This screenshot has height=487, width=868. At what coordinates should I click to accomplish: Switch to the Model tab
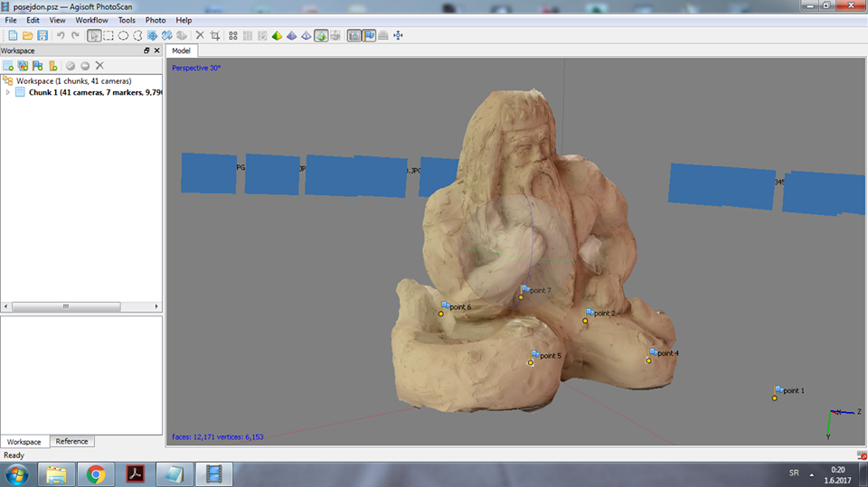[x=181, y=51]
